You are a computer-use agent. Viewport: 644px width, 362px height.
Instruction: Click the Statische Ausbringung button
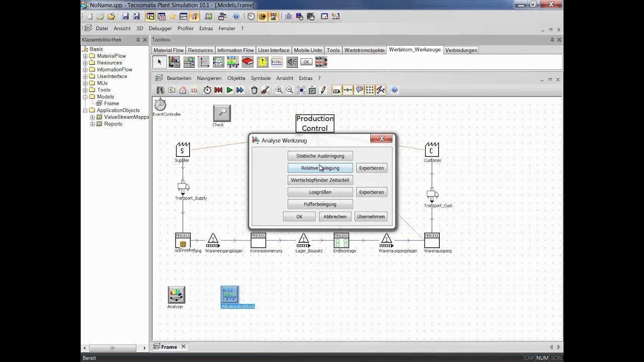coord(320,156)
